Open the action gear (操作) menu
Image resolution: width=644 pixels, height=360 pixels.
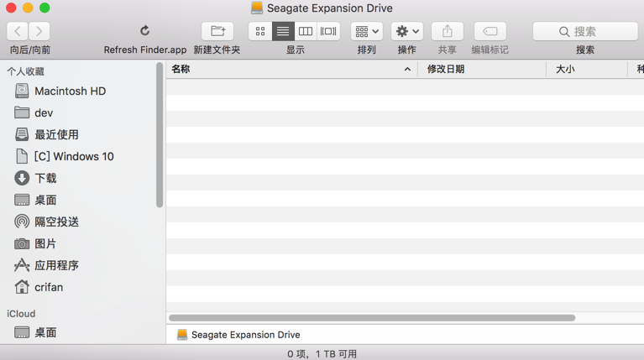click(407, 31)
